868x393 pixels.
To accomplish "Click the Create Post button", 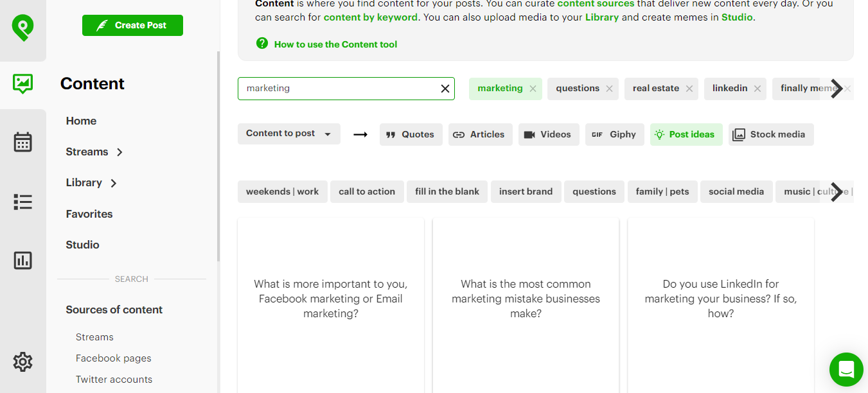I will (x=132, y=25).
